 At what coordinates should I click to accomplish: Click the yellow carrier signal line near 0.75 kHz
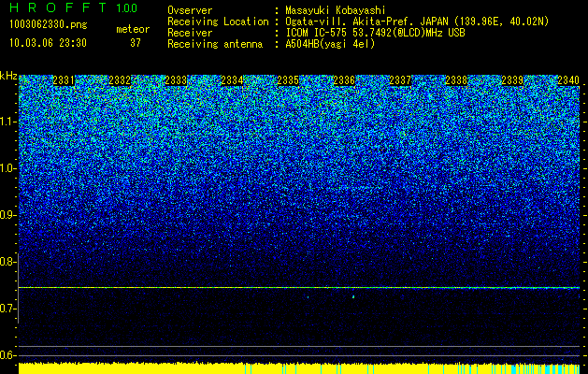tap(299, 288)
